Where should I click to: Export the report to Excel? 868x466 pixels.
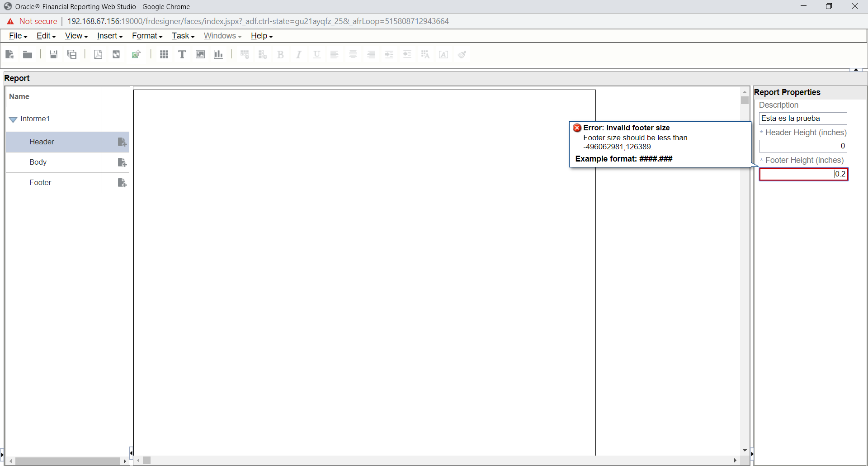pos(136,54)
